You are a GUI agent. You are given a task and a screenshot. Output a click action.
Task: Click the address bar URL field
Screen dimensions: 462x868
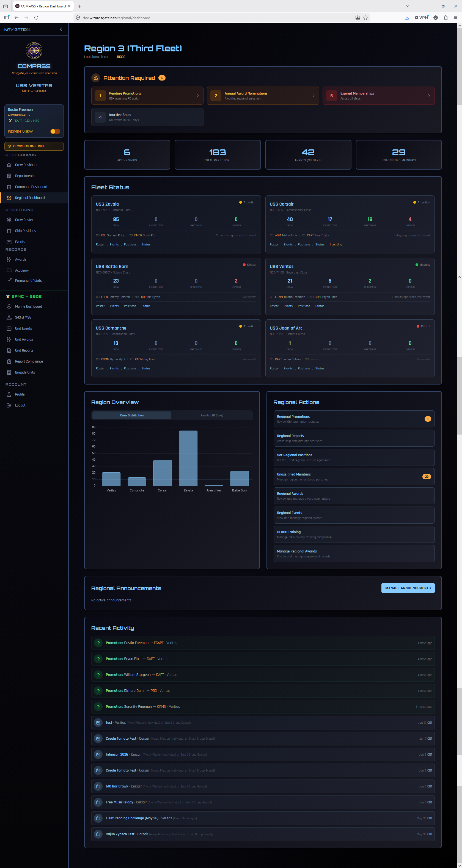[x=216, y=18]
